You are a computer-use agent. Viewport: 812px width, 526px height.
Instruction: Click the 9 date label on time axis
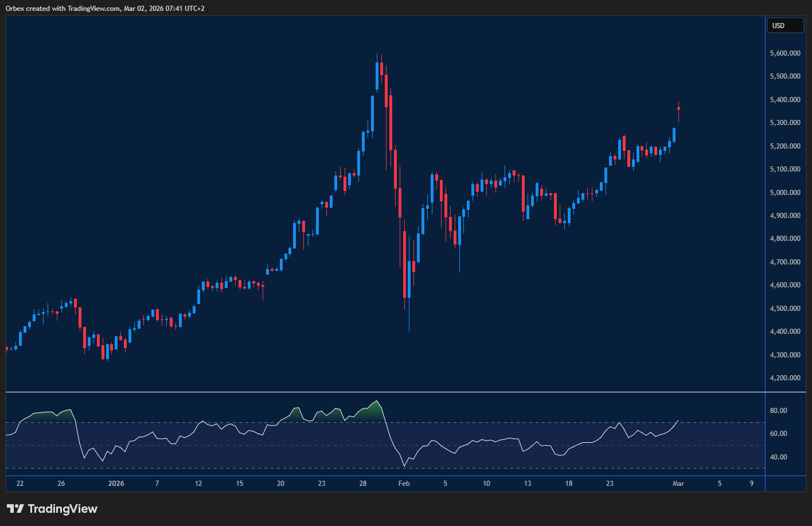[751, 484]
